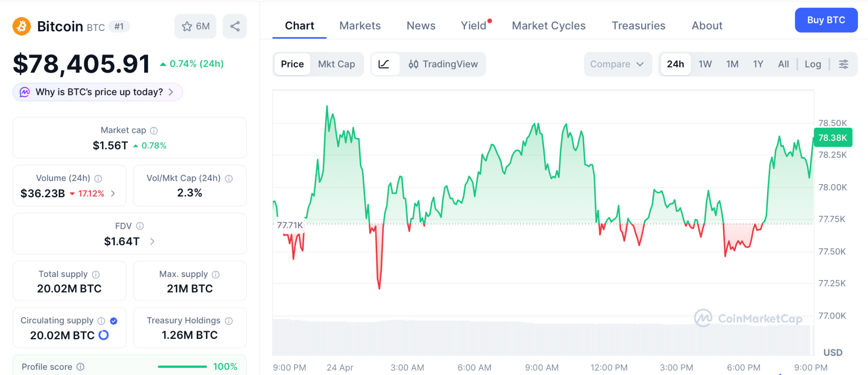Screen dimensions: 868x375
Task: Click the FDV info icon
Action: (x=140, y=226)
